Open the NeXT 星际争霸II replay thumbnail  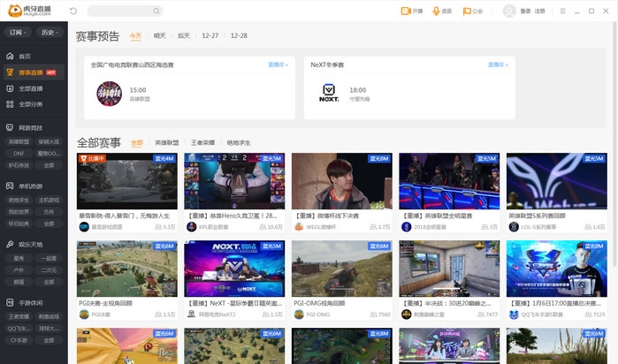point(234,269)
